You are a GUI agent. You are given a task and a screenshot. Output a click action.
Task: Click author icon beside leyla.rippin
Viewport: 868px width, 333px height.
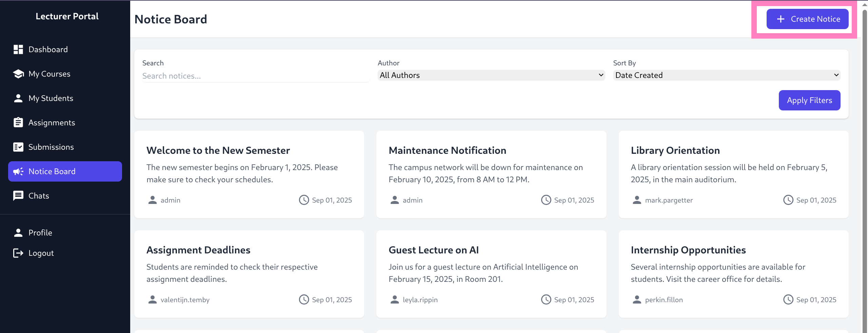395,300
